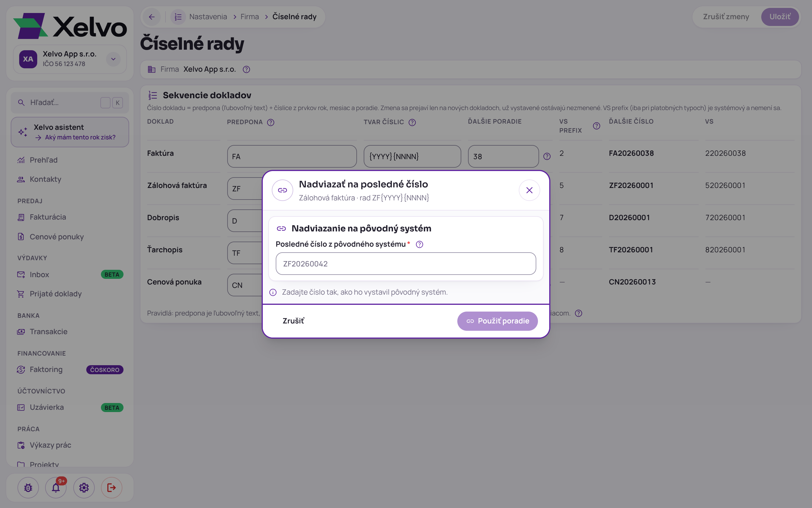Click help icon after the Pravidlá footer text
This screenshot has width=812, height=508.
coord(579,313)
